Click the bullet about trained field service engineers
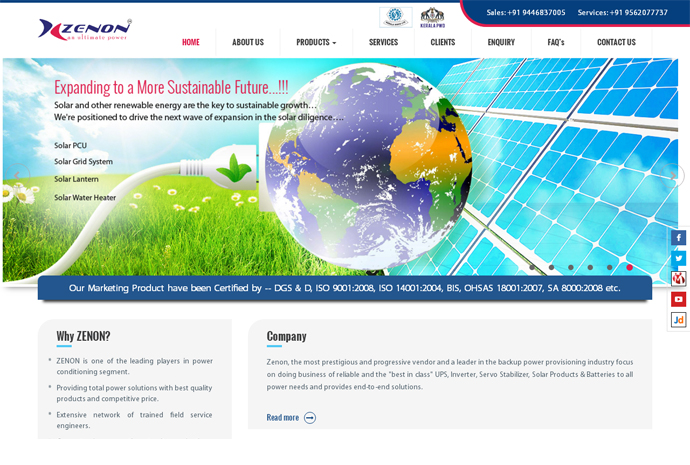Viewport: 690px width, 465px height. (134, 420)
